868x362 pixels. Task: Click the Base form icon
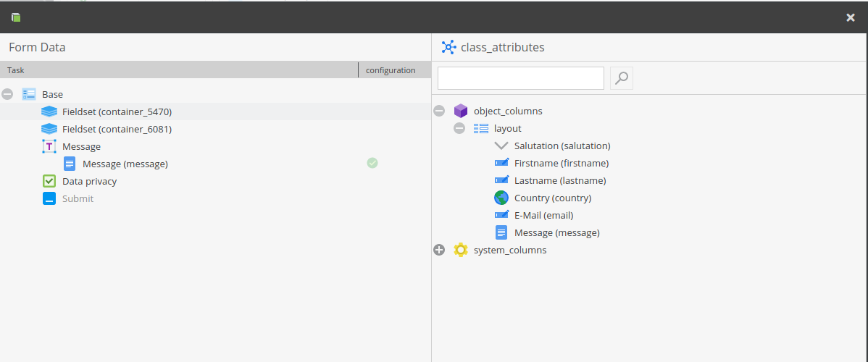(x=29, y=94)
